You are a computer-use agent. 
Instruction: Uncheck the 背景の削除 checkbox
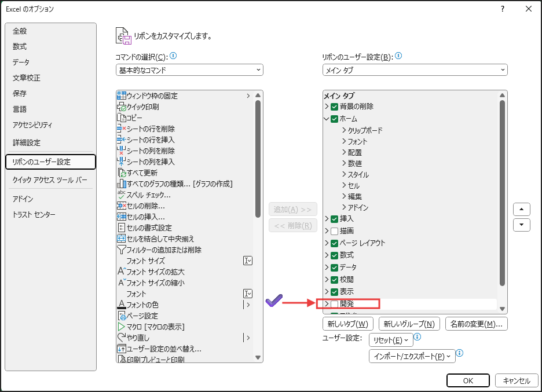334,107
